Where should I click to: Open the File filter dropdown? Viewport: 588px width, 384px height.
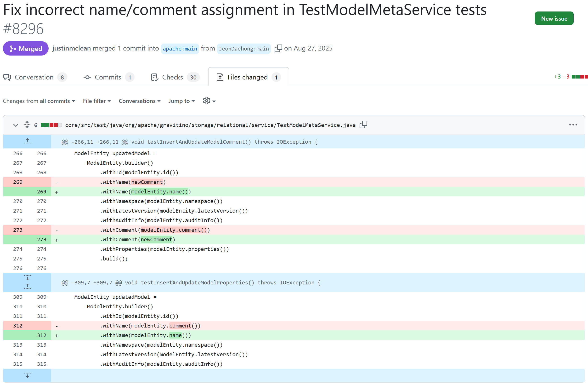coord(97,101)
